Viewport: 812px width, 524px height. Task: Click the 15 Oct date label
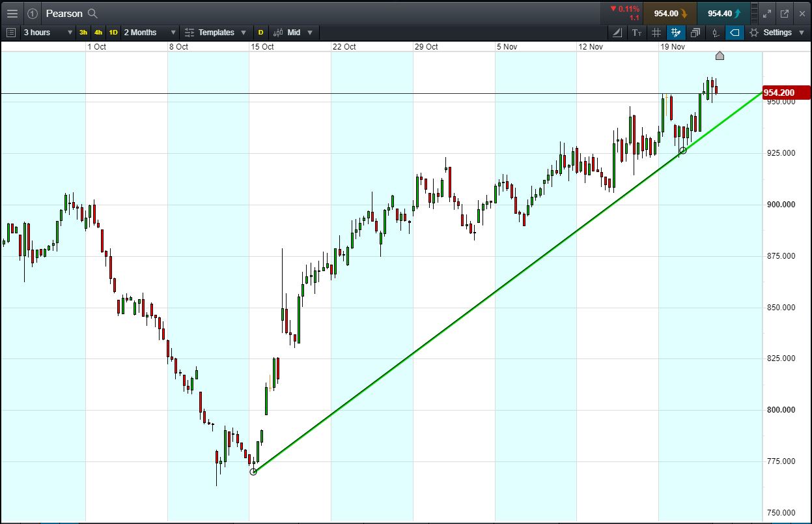pyautogui.click(x=262, y=46)
